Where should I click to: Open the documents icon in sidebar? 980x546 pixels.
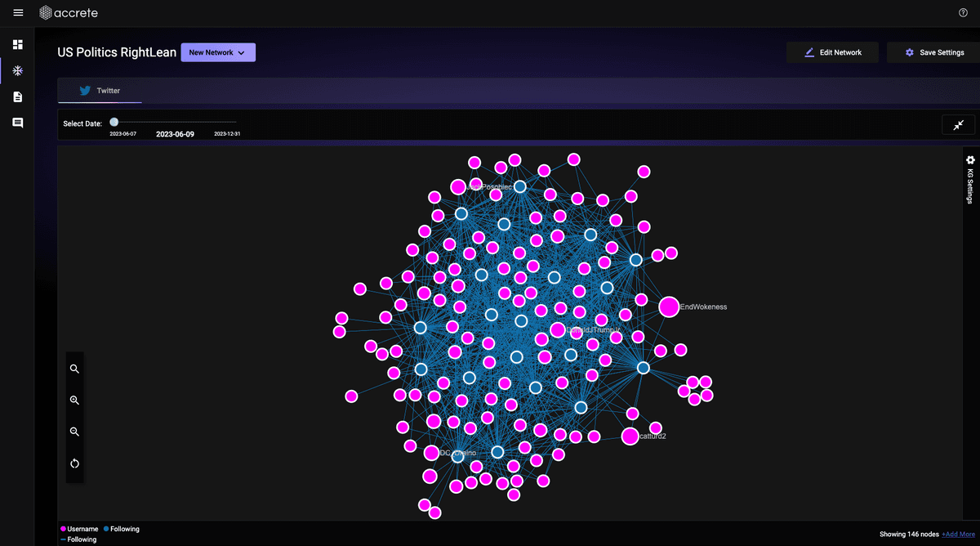point(18,96)
